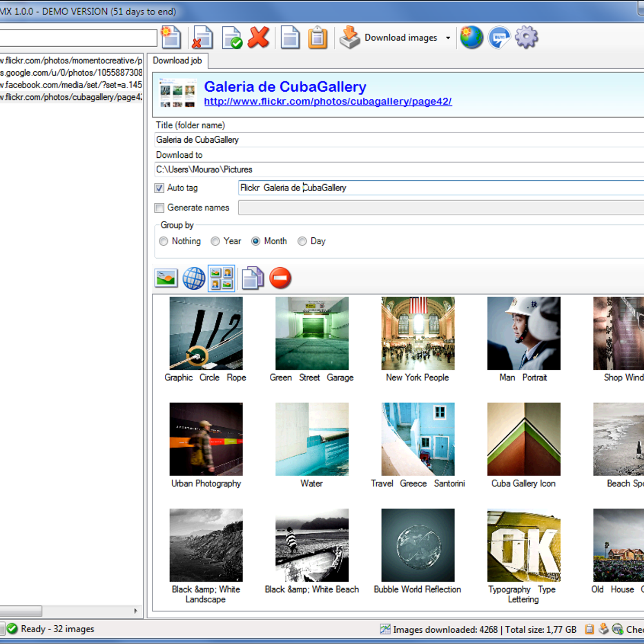Expand the Download images dropdown arrow
644x644 pixels.
448,38
